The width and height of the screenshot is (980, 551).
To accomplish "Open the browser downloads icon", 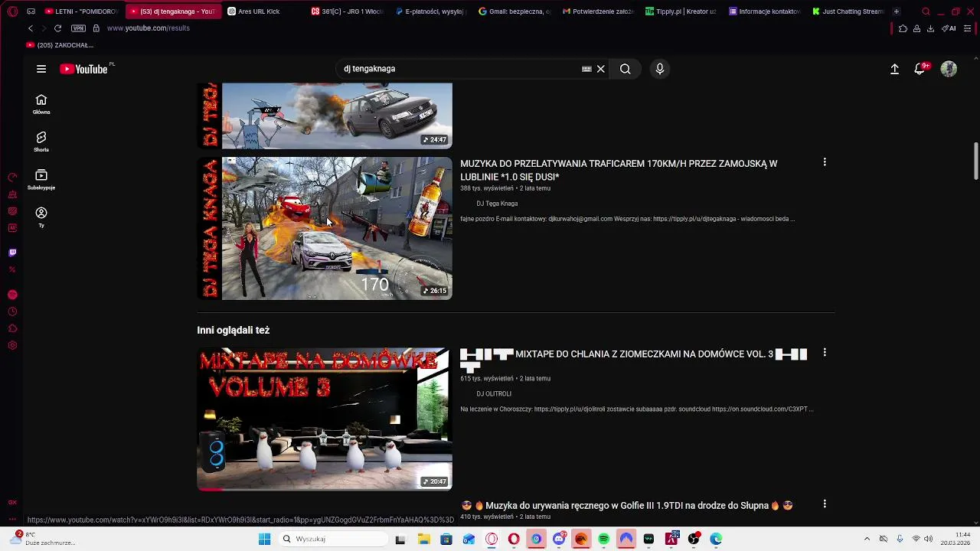I will 930,28.
